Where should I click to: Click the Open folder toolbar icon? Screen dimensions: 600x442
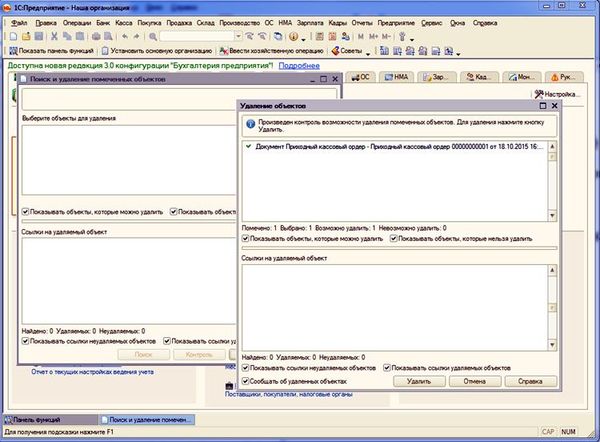tap(26, 36)
